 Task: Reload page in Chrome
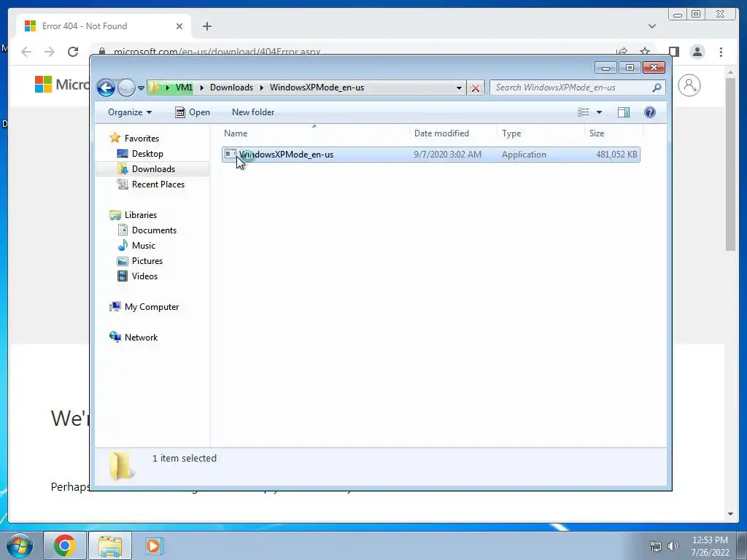(73, 52)
